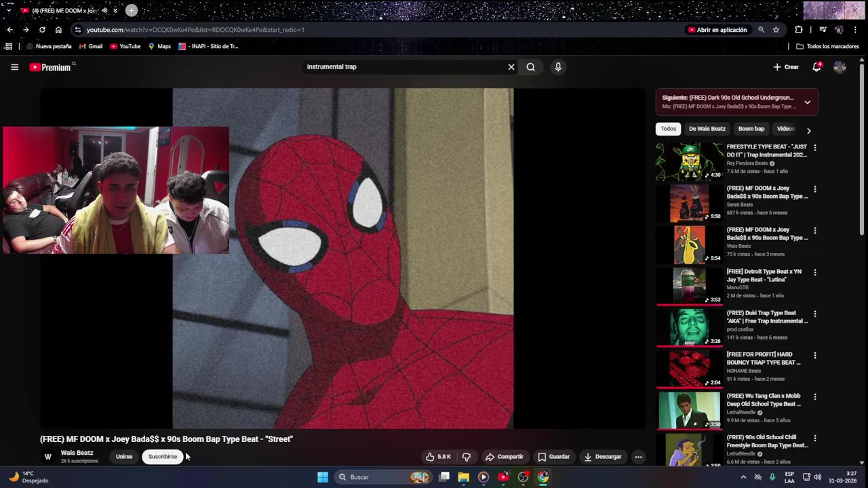
Task: Open the page zoom indicator icon
Action: pyautogui.click(x=761, y=30)
